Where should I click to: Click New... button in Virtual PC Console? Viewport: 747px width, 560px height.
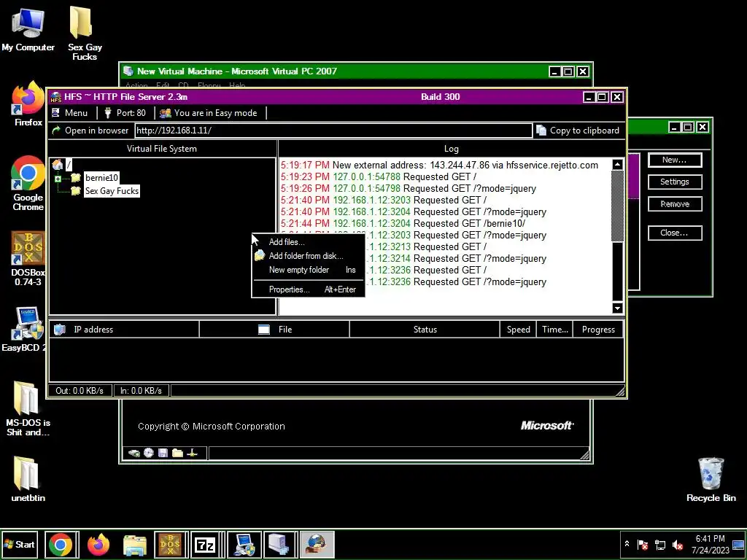coord(675,160)
